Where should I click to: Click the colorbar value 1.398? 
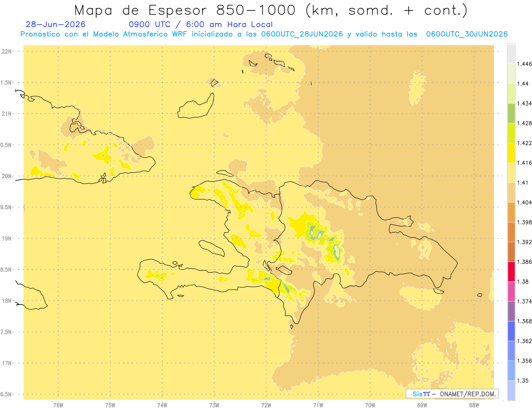click(x=524, y=222)
